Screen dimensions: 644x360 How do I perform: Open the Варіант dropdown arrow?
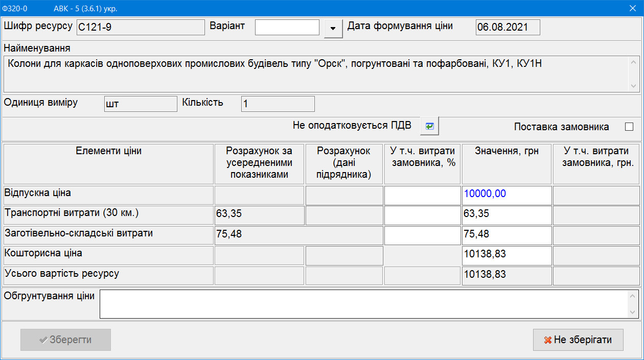tap(333, 28)
